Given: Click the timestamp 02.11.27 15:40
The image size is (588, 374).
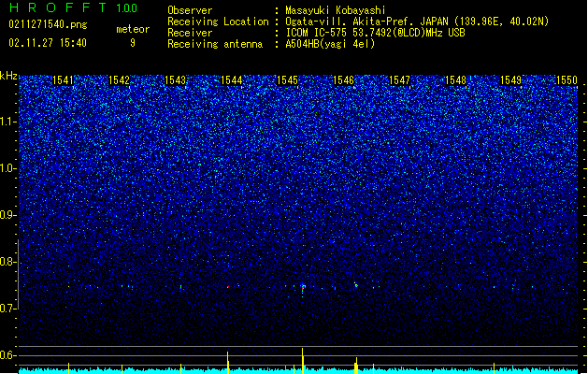Looking at the screenshot, I should (x=48, y=43).
